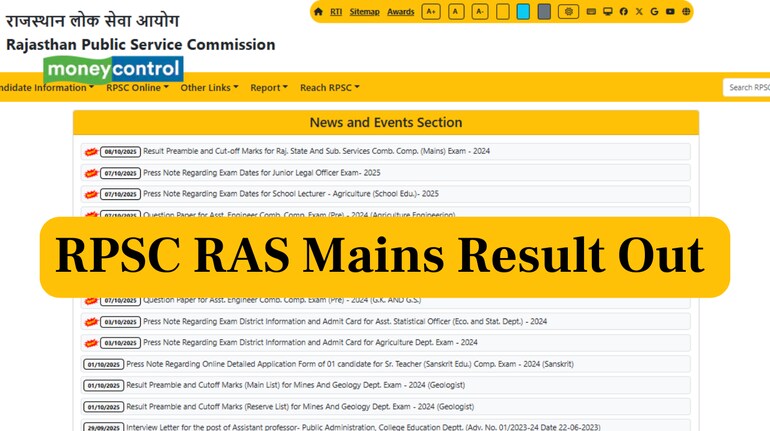Screen dimensions: 770x431
Task: Open the Report menu
Action: [x=268, y=88]
